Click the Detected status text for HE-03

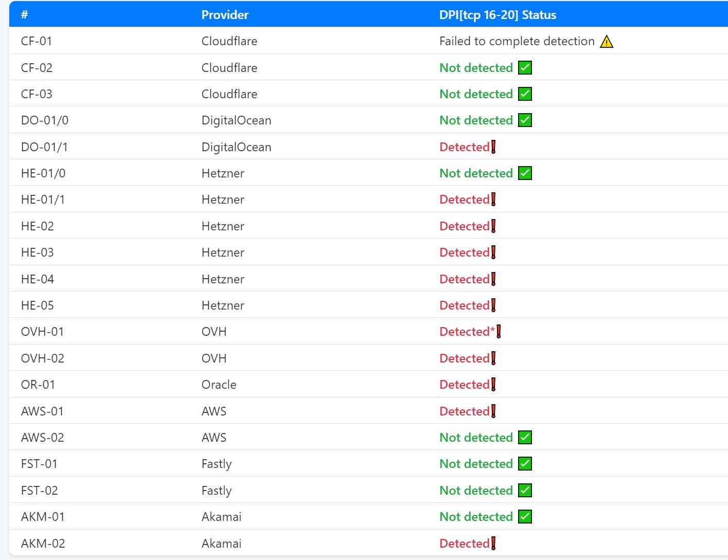464,252
